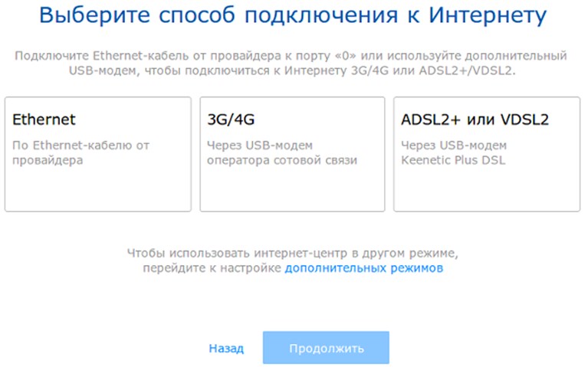Click the Продолжить button
This screenshot has height=367, width=588.
[326, 348]
